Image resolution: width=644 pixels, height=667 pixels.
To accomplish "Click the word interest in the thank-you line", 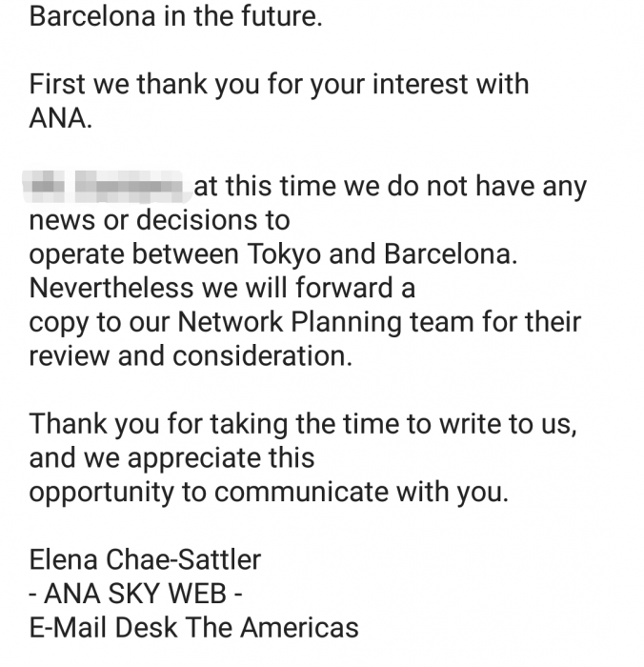I will (x=420, y=84).
